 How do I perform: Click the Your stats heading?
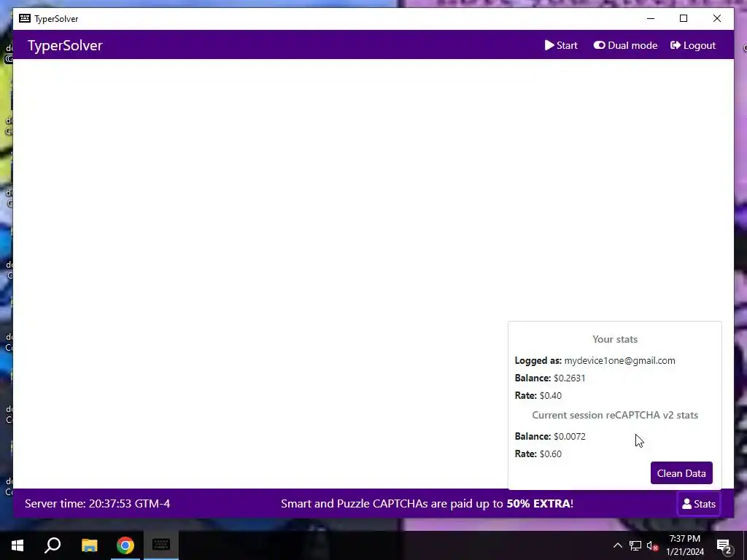615,339
